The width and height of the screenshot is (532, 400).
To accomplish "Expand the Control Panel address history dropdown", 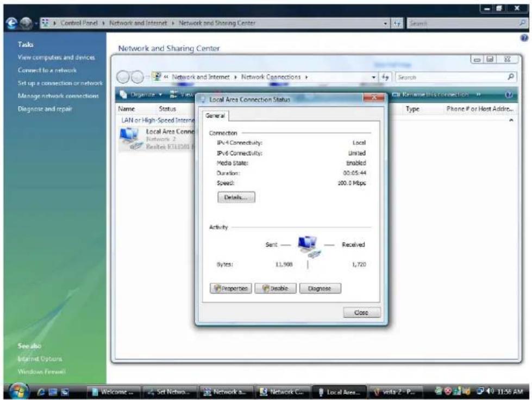I will [385, 23].
